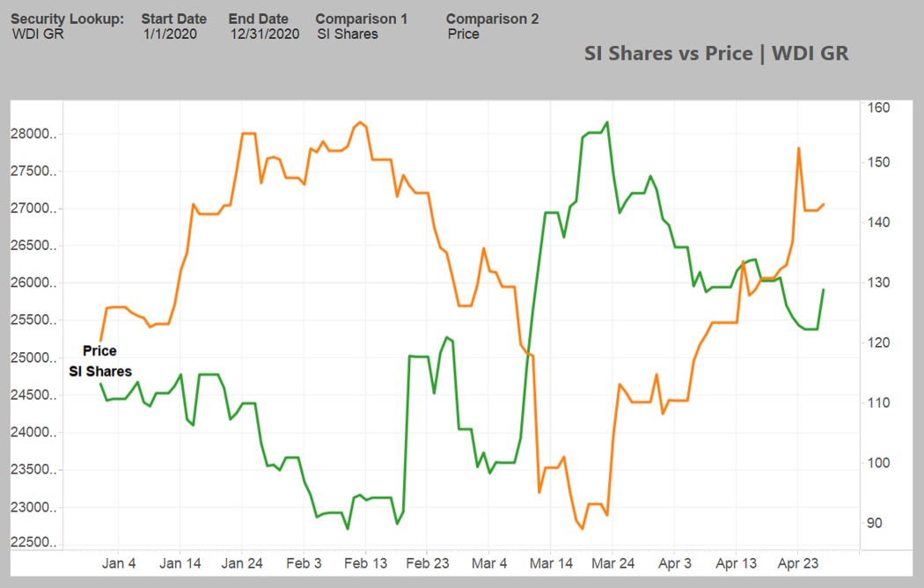Select the End Date value 12/31/2020
Image resolution: width=924 pixels, height=588 pixels.
tap(264, 34)
